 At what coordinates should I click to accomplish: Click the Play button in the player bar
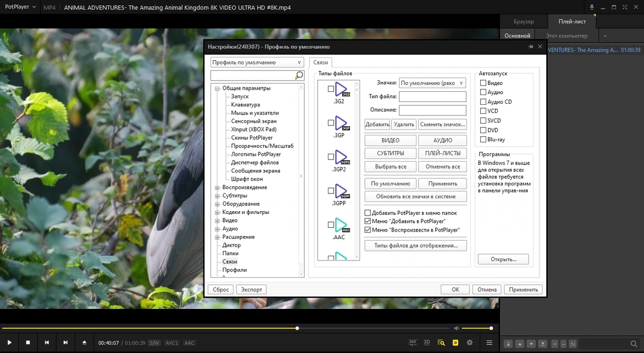coord(10,342)
